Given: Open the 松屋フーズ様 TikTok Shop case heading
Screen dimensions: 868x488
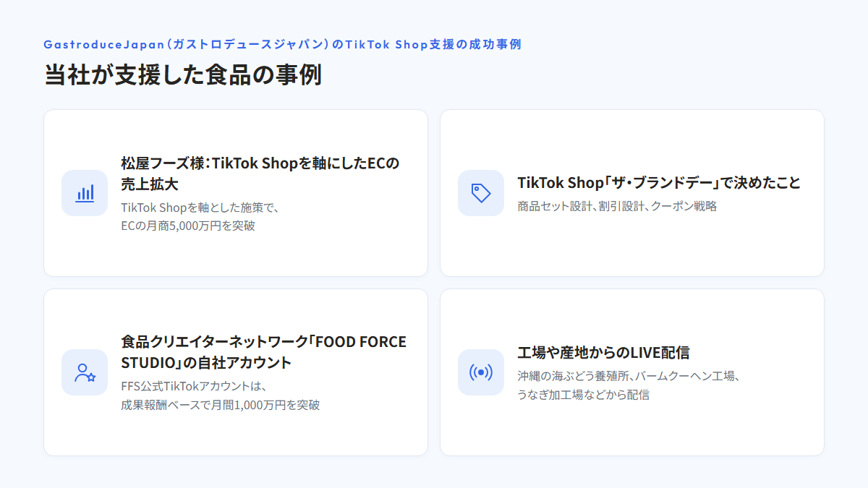Looking at the screenshot, I should tap(260, 173).
